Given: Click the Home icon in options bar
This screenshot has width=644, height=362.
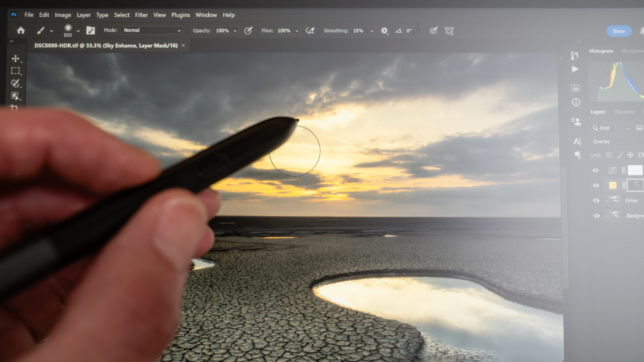Looking at the screenshot, I should click(x=21, y=30).
